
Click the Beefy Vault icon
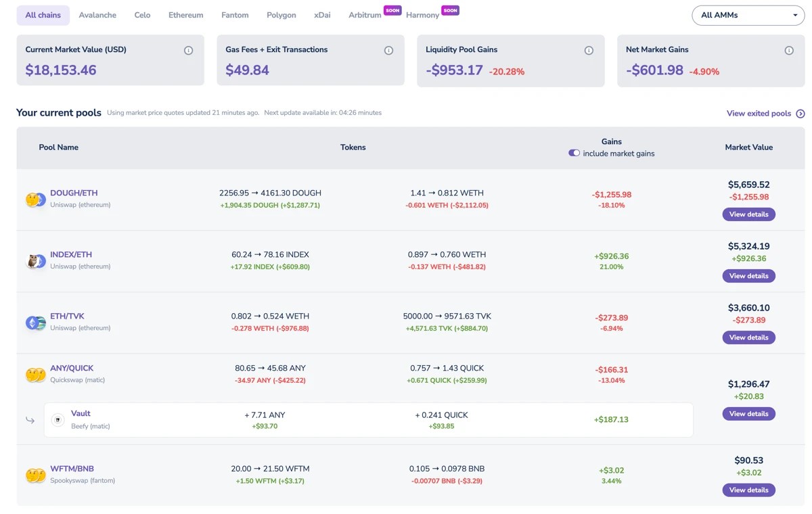[58, 420]
